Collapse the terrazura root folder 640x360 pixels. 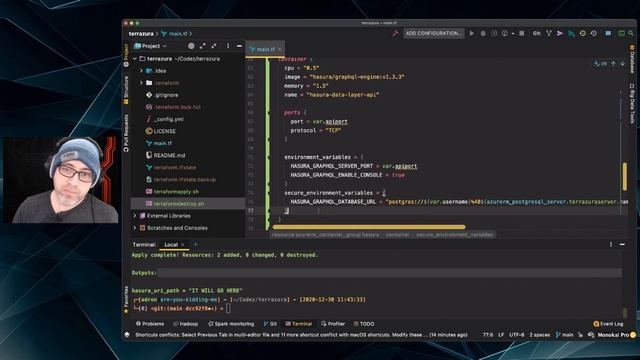(x=135, y=59)
